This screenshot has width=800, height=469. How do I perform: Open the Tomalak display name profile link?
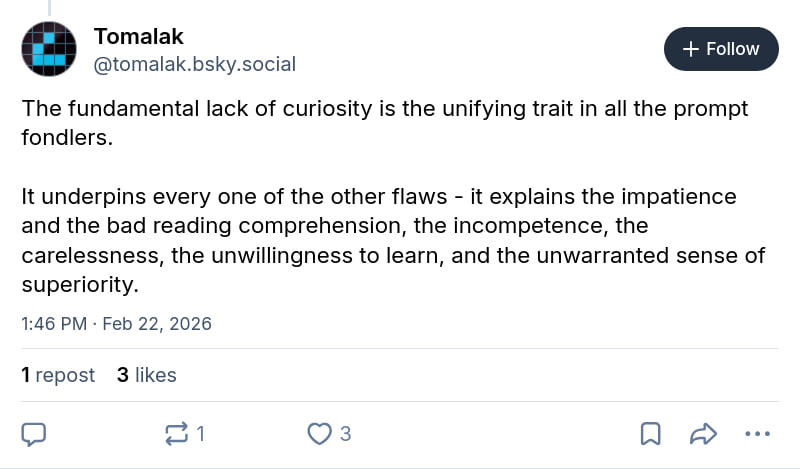[x=139, y=37]
